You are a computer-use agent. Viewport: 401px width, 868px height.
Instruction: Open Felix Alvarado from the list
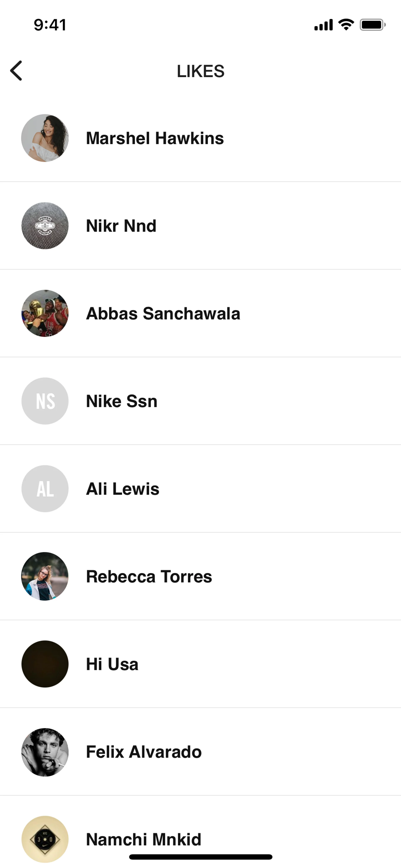(144, 752)
